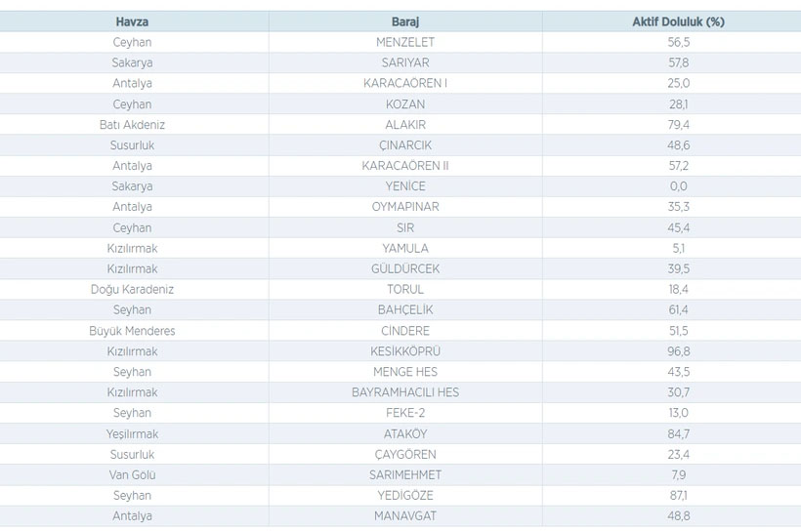The height and width of the screenshot is (532, 801).
Task: Select the KARACAÖREN II dam cell
Action: [x=405, y=166]
